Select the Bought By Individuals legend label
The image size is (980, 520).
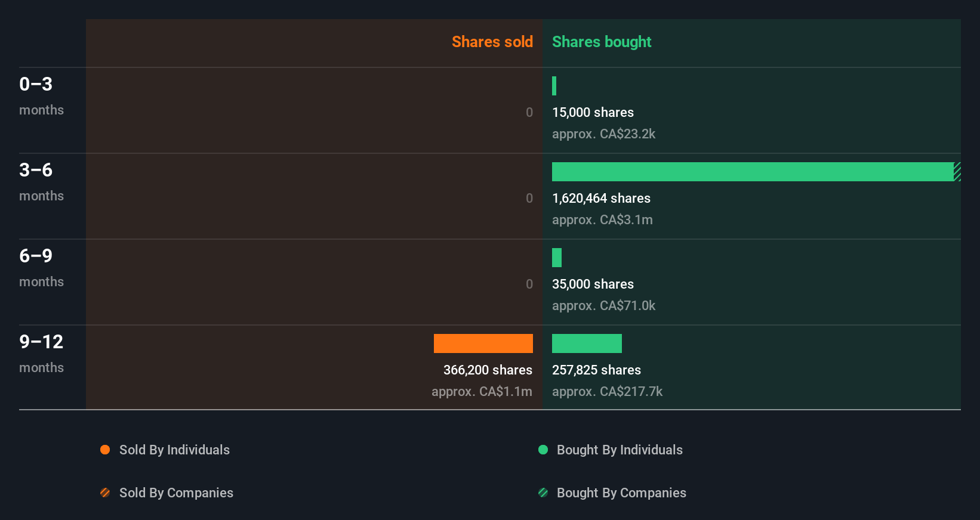620,450
